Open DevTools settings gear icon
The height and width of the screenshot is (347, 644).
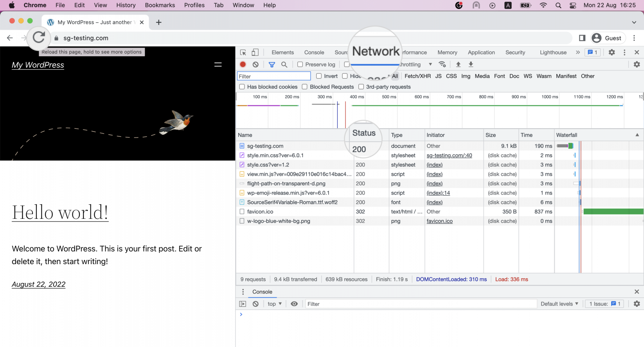coord(612,52)
